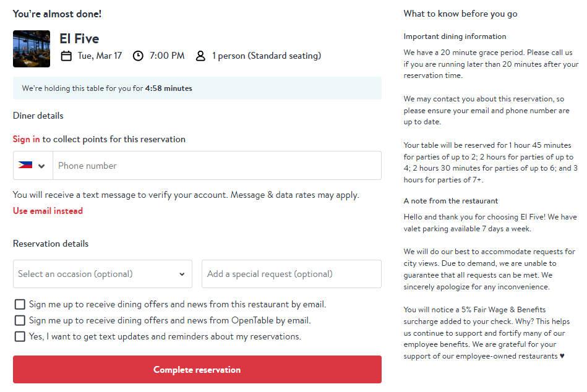587x392 pixels.
Task: Click the Tue, Mar 17 date text
Action: (100, 56)
